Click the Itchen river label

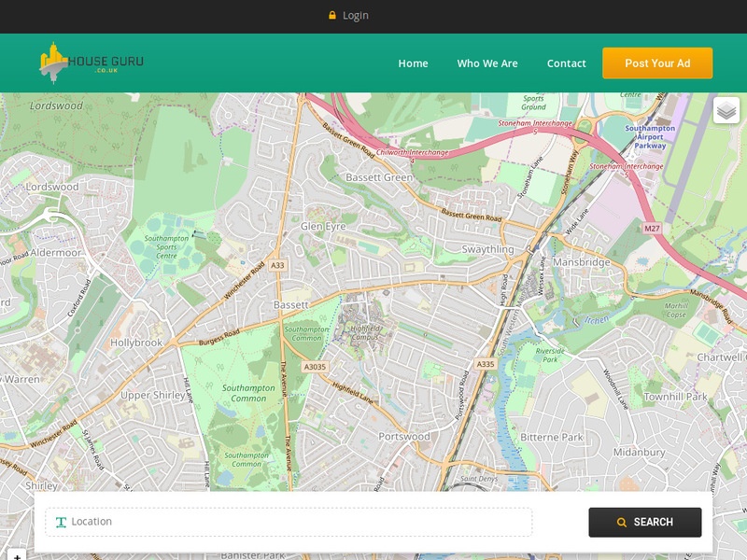(x=597, y=320)
